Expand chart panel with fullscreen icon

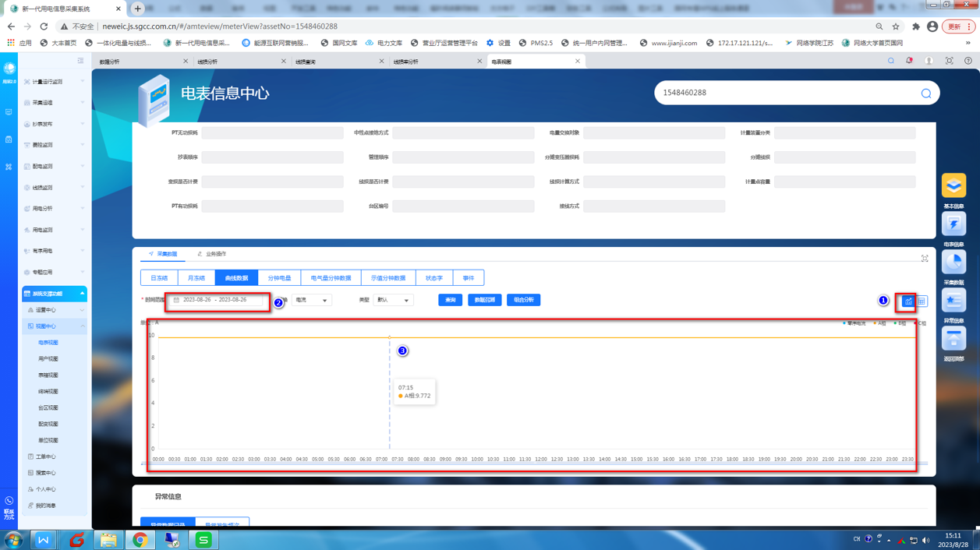925,259
